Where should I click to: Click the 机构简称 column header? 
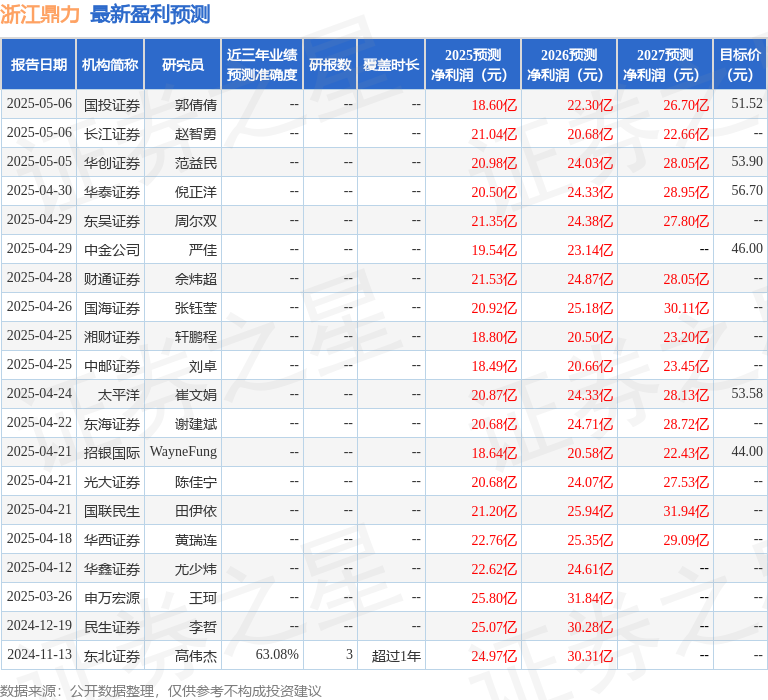[x=110, y=65]
